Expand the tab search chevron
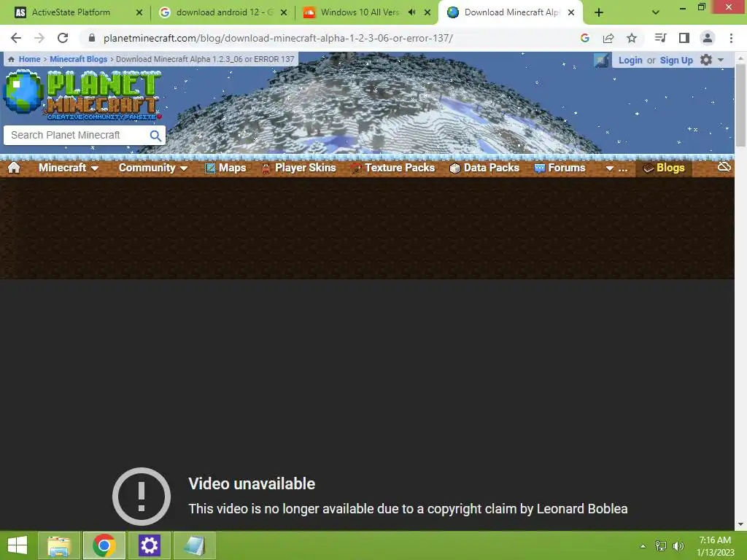 pyautogui.click(x=656, y=12)
